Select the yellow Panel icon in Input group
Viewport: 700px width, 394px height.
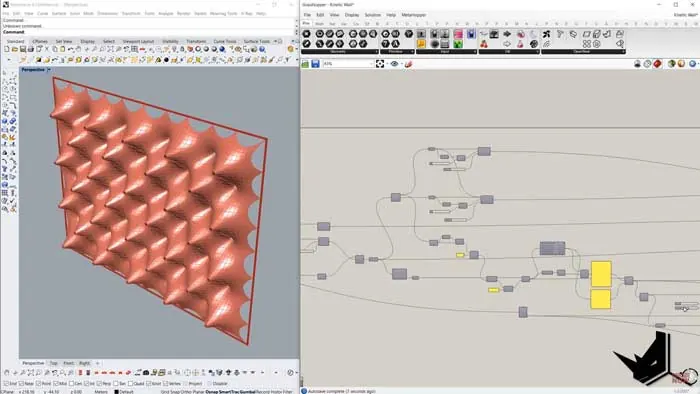(421, 44)
